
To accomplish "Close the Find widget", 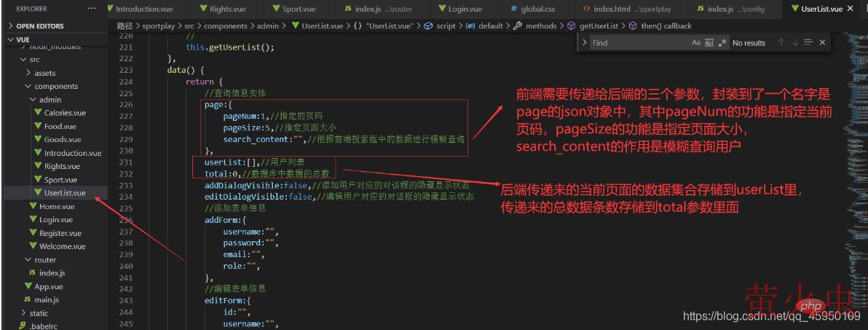I will (x=822, y=43).
